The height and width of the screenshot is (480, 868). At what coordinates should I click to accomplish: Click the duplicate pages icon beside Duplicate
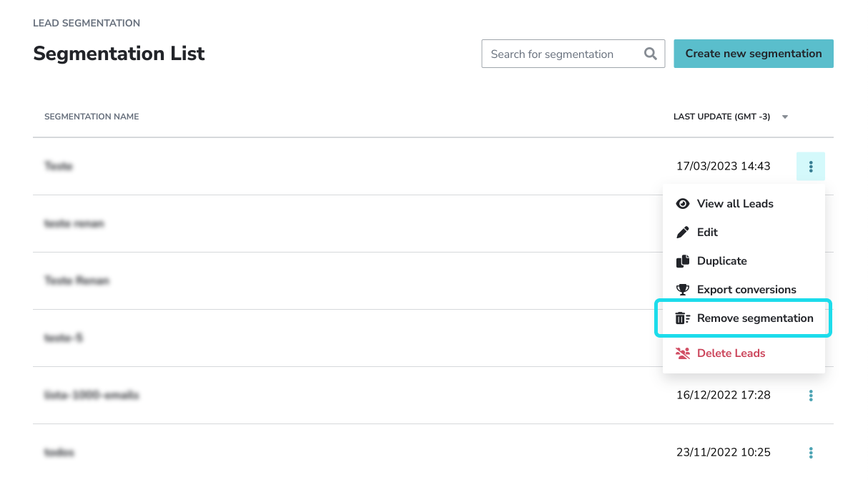(x=683, y=260)
